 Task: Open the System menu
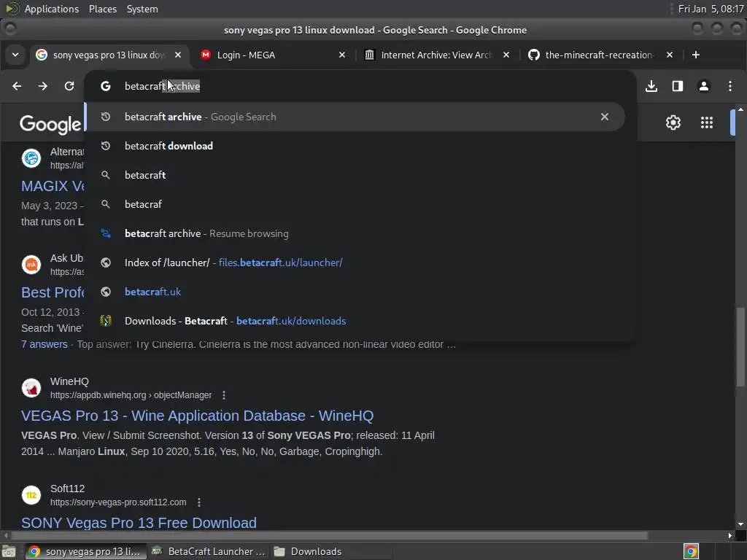[x=142, y=9]
